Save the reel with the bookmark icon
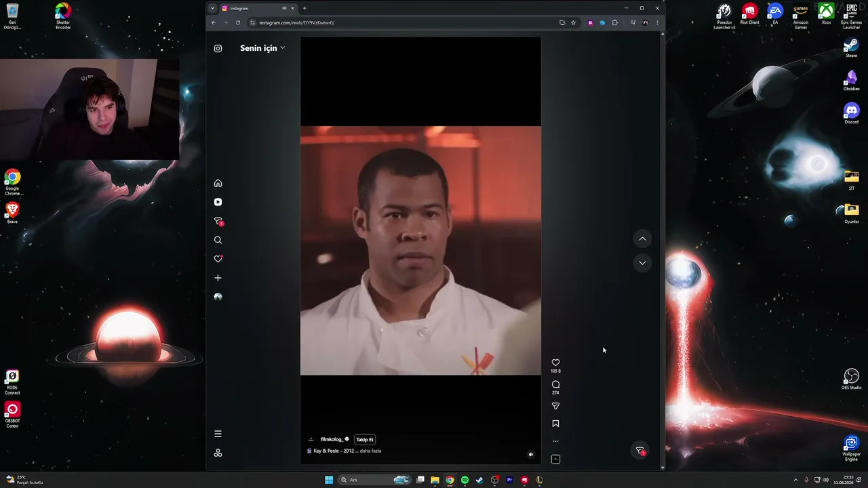 555,424
